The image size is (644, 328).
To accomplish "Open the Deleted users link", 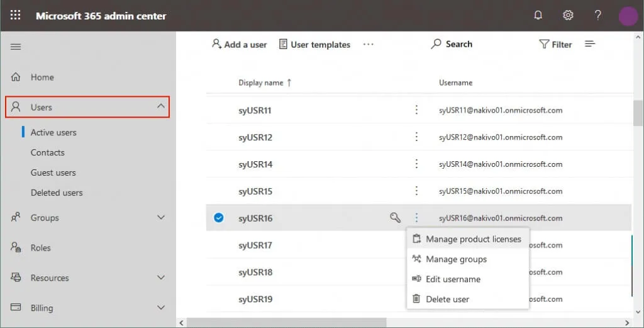I will (x=57, y=193).
